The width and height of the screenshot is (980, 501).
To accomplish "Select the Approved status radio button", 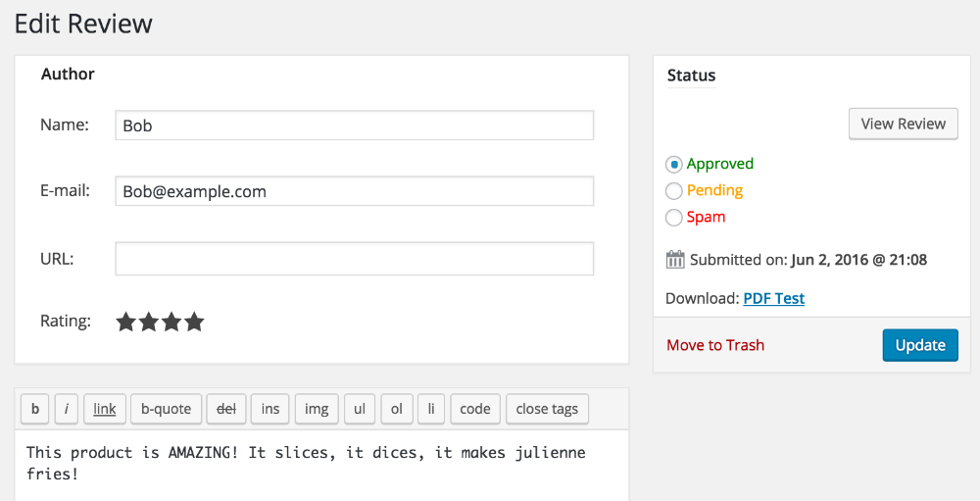I will pyautogui.click(x=674, y=165).
